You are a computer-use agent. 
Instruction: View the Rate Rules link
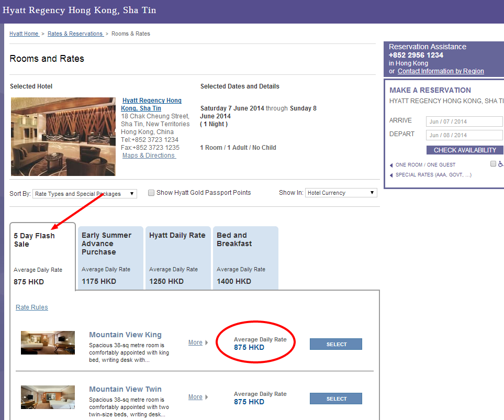coord(32,307)
